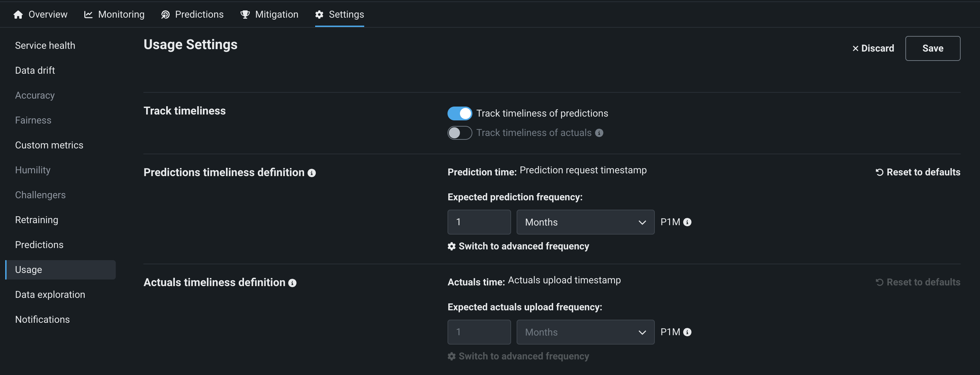
Task: Reset predictions timeliness to defaults
Action: (917, 172)
